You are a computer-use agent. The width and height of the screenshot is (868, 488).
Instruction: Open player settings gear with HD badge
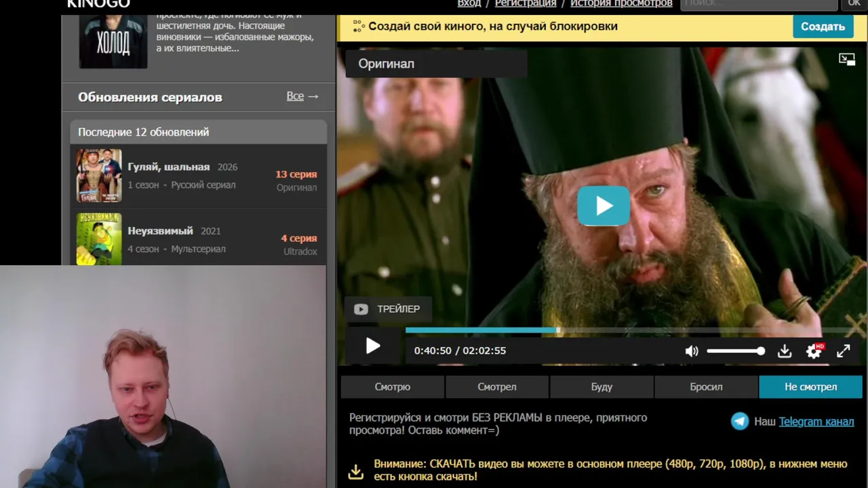(x=814, y=350)
